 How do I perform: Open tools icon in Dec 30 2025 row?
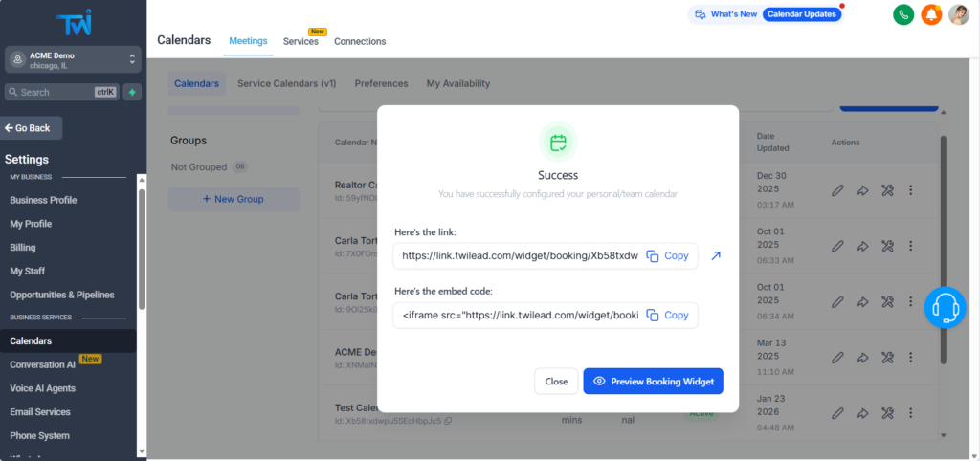coord(887,190)
